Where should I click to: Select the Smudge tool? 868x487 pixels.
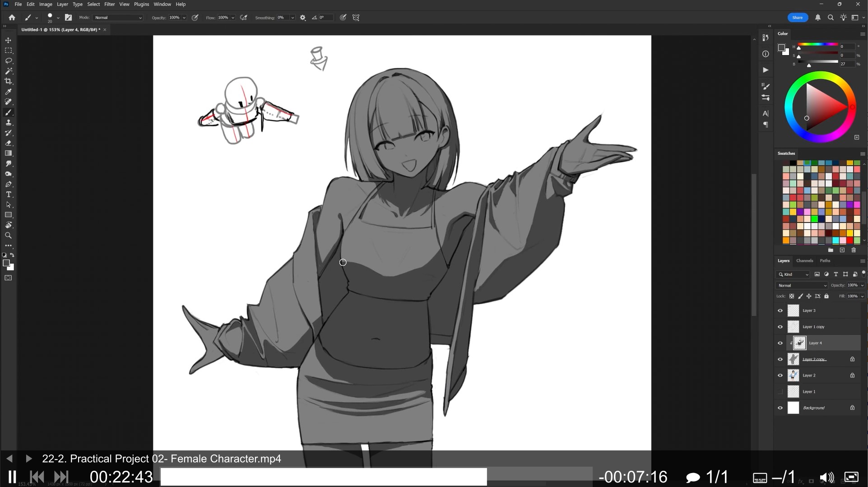[8, 164]
